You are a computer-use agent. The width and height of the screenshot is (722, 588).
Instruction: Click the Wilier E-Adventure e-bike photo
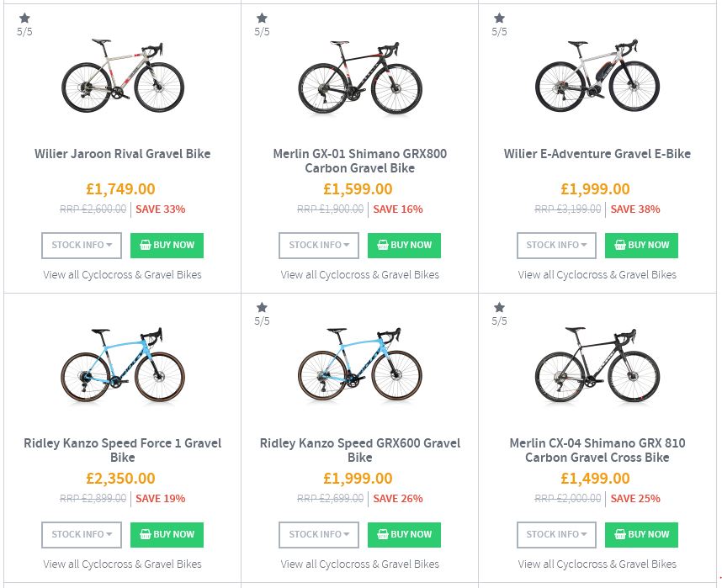tap(597, 76)
